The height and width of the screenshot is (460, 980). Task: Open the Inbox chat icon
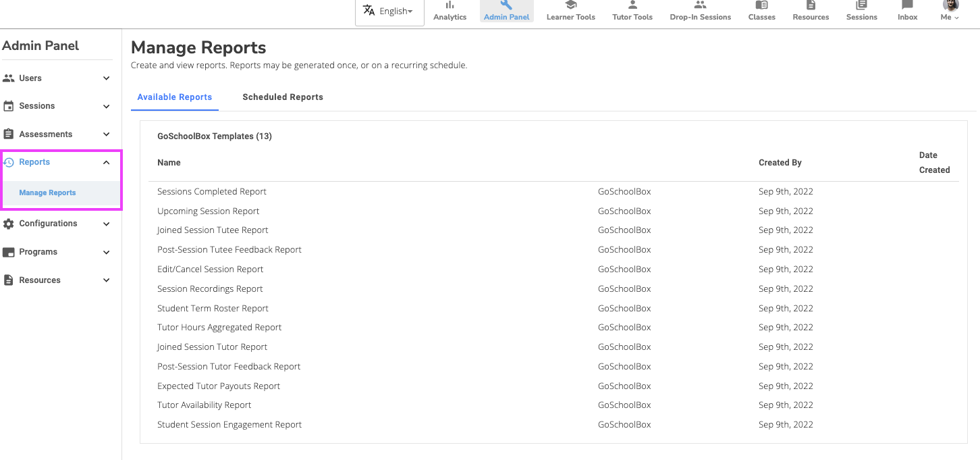(x=907, y=5)
